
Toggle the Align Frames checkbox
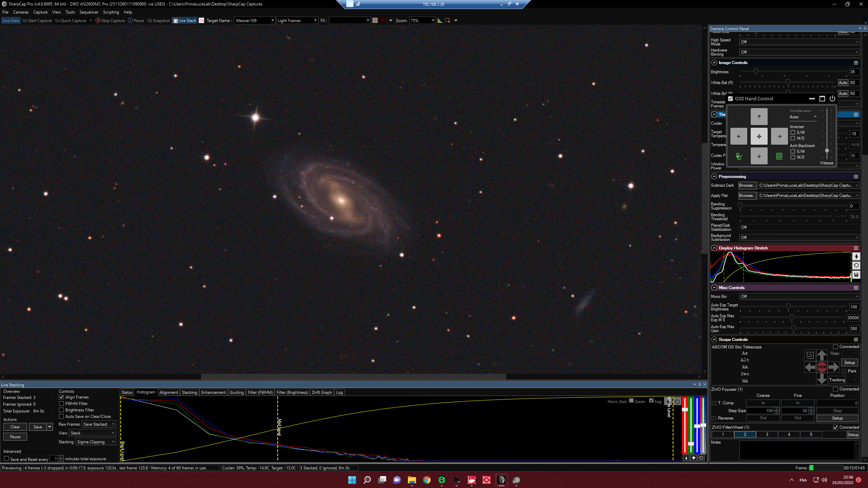coord(61,397)
